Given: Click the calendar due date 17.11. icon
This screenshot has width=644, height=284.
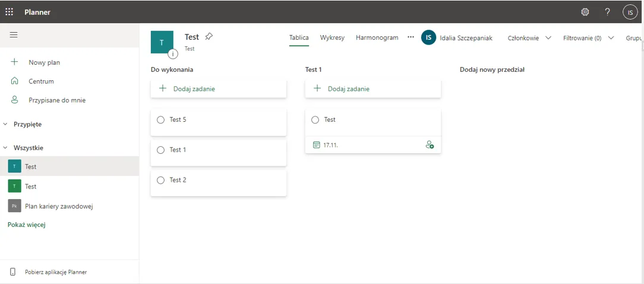Looking at the screenshot, I should click(317, 144).
